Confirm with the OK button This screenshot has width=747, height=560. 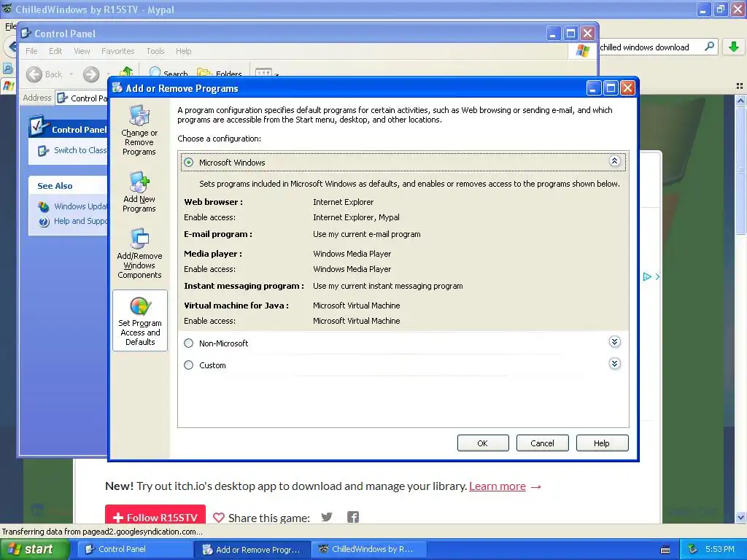[483, 443]
